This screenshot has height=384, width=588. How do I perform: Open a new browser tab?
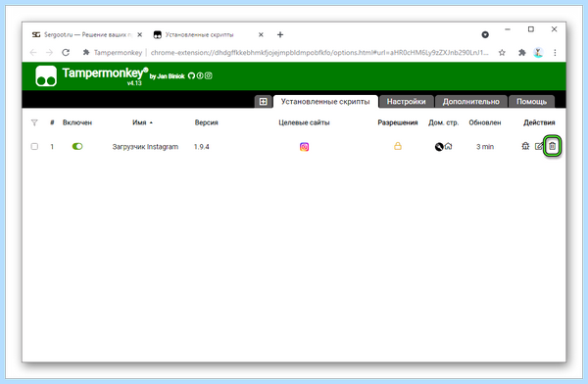(280, 35)
